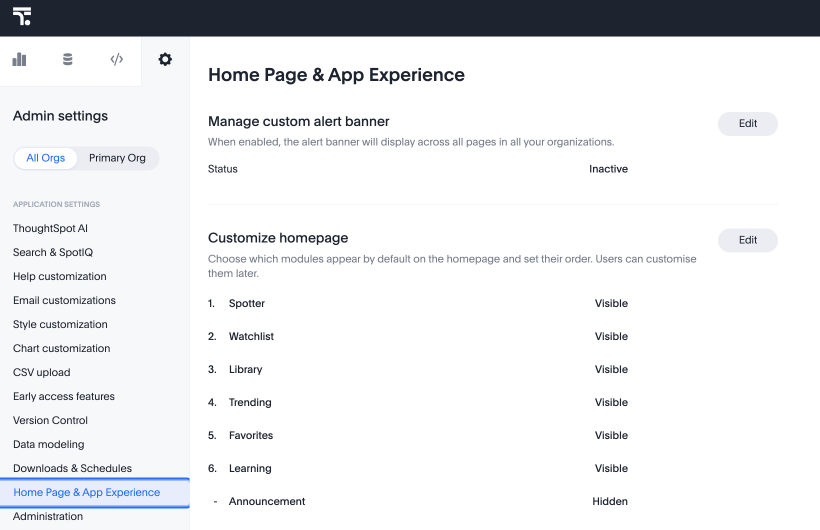Click the Visible value for Watchlist
Viewport: 820px width, 530px height.
tap(611, 336)
